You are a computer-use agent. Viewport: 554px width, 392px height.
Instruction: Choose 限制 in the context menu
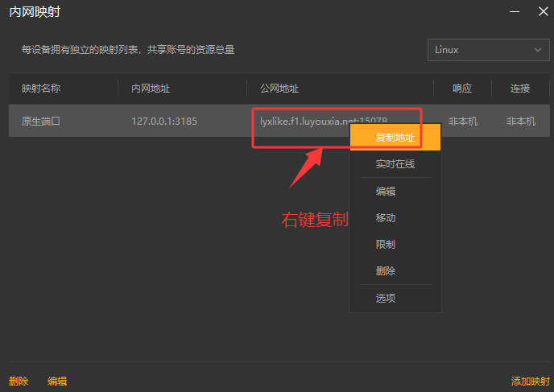pos(395,245)
